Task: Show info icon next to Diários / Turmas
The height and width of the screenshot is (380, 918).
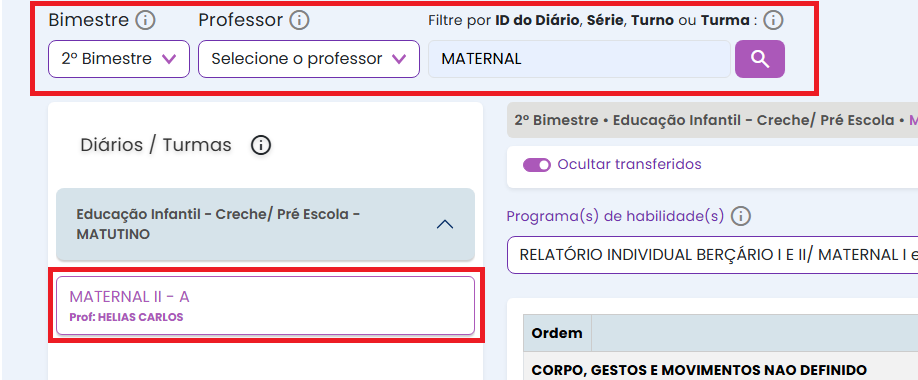Action: point(261,145)
